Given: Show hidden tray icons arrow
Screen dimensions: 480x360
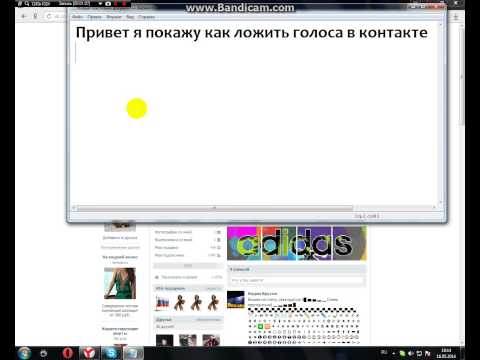Looking at the screenshot, I should point(394,353).
